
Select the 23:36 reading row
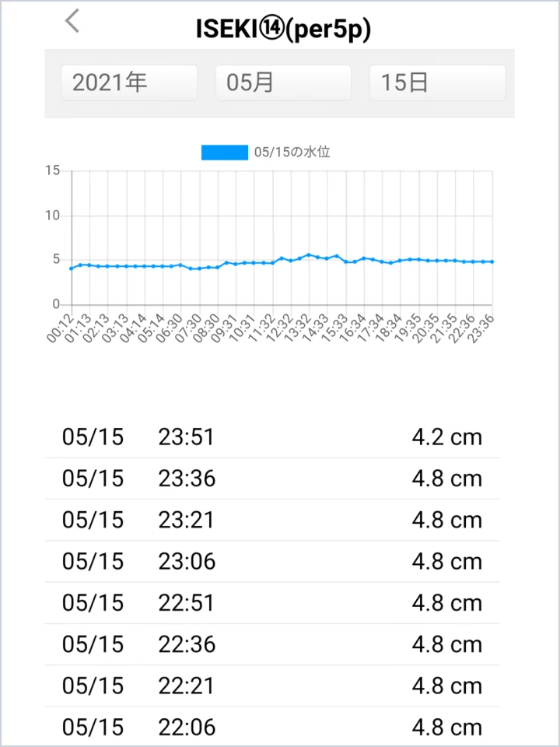[x=272, y=479]
